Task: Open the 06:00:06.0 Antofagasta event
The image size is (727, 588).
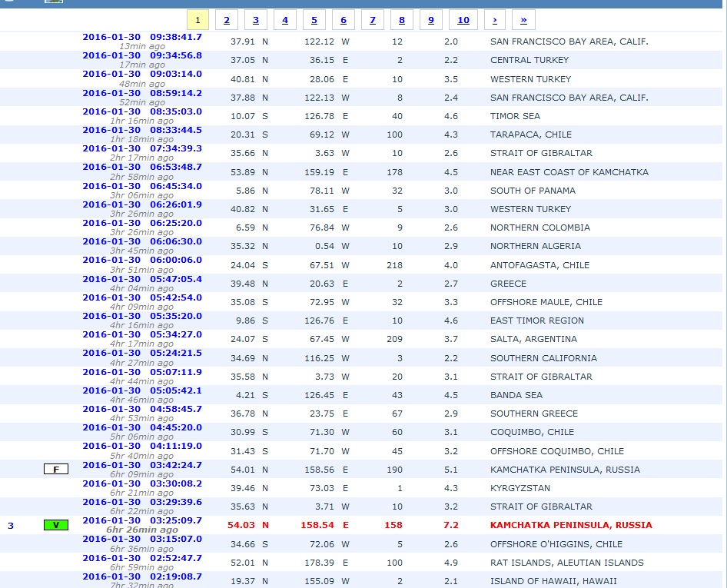Action: 142,260
